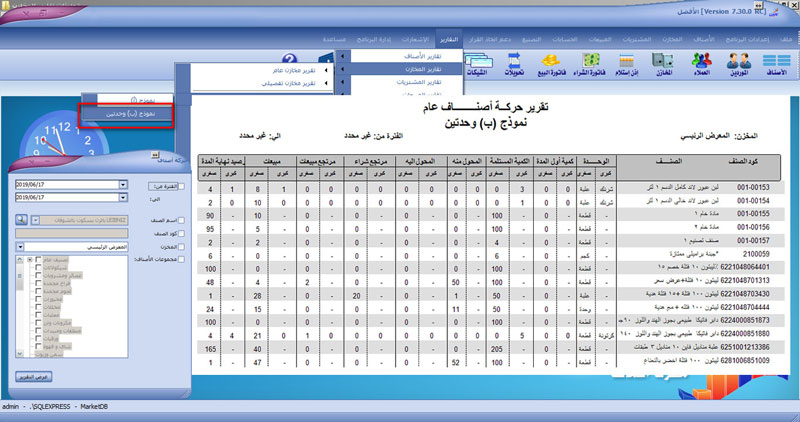800x422 pixels.
Task: Click the analog clock widget
Action: (x=64, y=135)
